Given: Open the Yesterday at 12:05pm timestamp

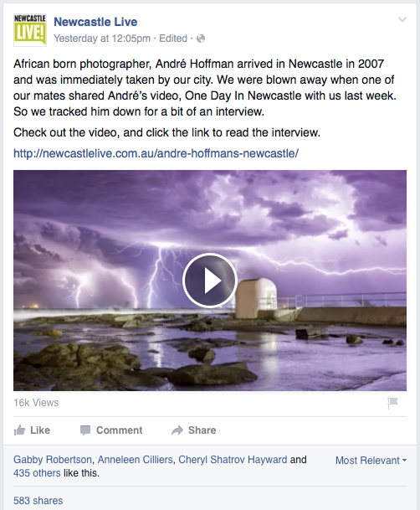Looking at the screenshot, I should click(x=102, y=39).
